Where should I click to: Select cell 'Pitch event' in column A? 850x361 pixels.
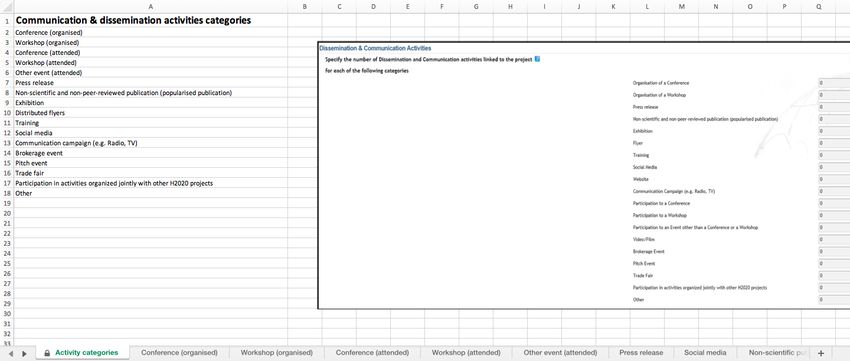(x=150, y=163)
